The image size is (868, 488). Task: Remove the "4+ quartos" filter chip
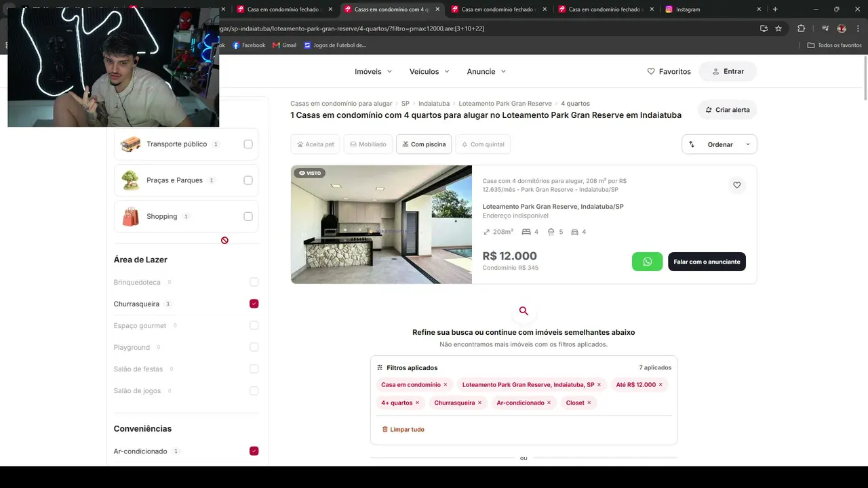[417, 403]
